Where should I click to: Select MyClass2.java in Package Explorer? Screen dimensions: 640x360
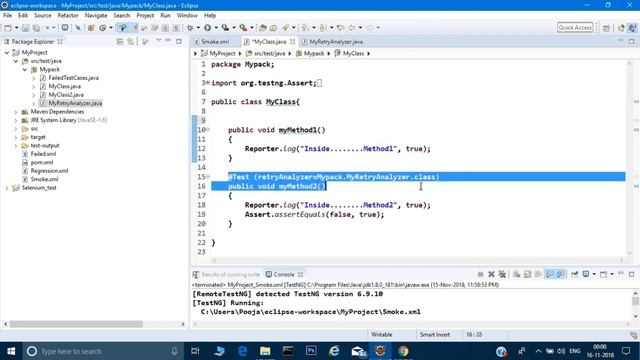[x=66, y=95]
